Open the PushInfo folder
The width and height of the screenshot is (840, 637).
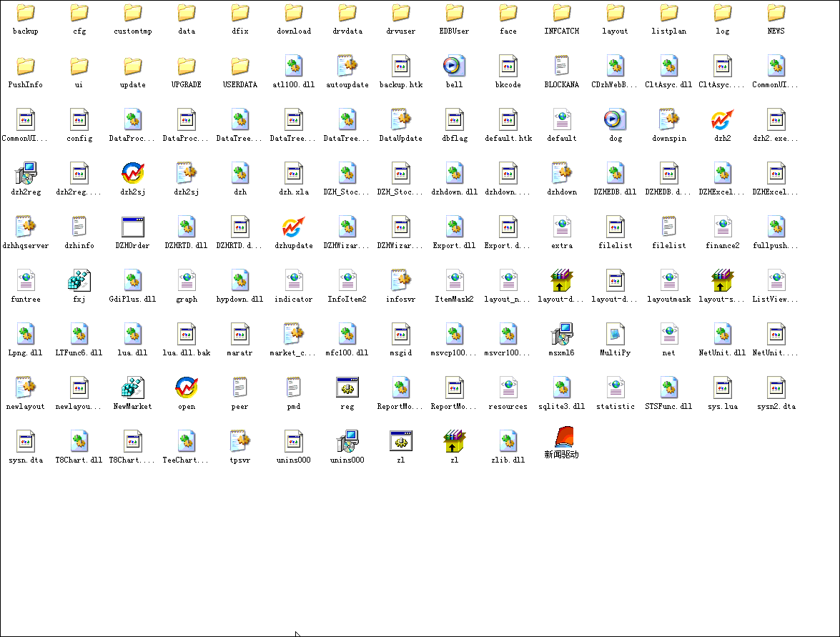point(26,66)
